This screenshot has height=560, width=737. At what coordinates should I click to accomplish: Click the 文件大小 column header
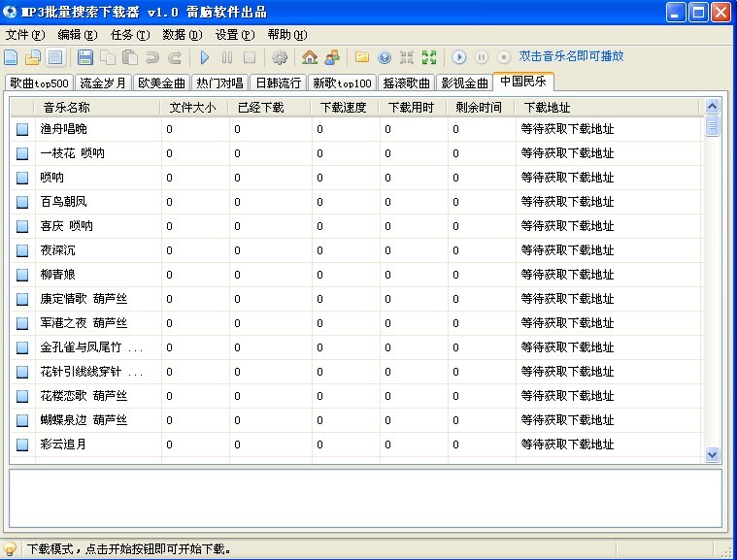click(192, 107)
